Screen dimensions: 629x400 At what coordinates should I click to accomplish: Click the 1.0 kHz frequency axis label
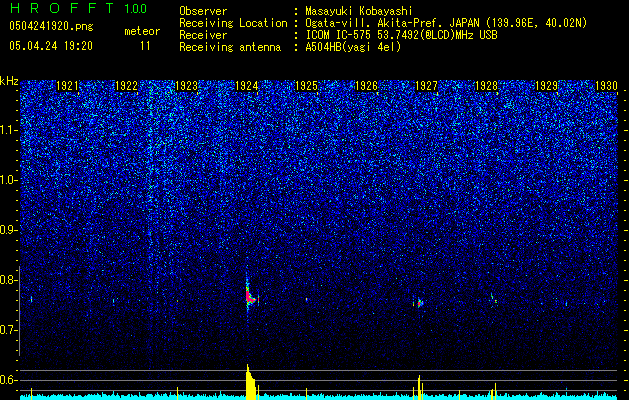pyautogui.click(x=8, y=180)
